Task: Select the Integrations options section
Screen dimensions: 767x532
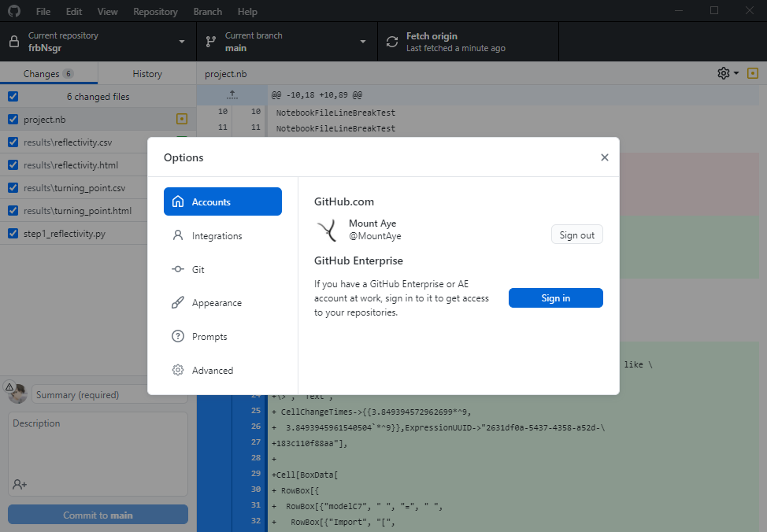Action: point(217,236)
